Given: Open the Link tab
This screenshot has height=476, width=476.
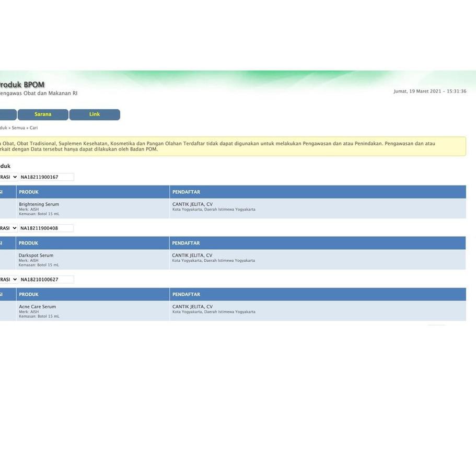Looking at the screenshot, I should point(95,114).
